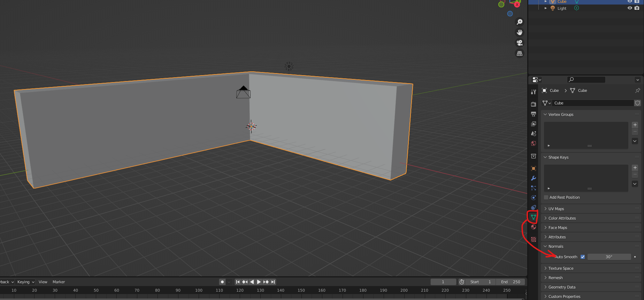Open the Physics properties tab
The height and width of the screenshot is (300, 644).
click(x=534, y=198)
